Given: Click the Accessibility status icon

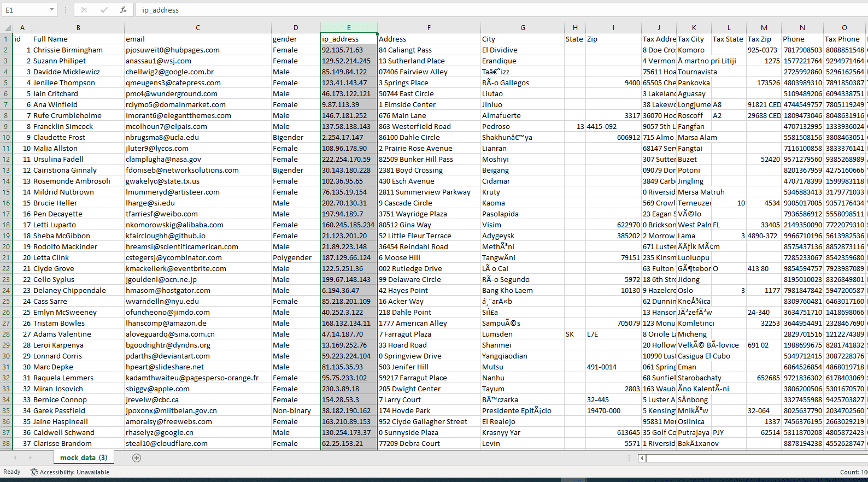Looking at the screenshot, I should coord(34,472).
